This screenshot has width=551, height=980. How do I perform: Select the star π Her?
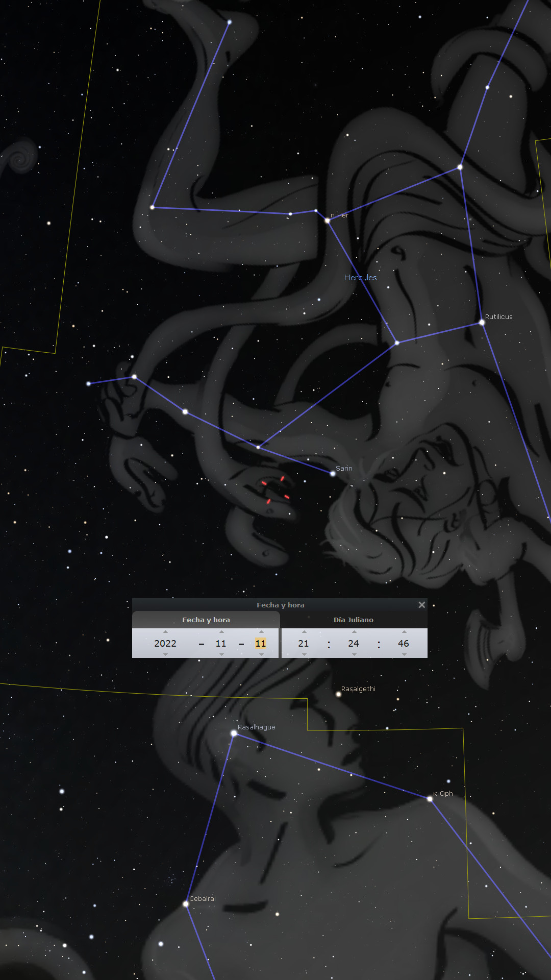point(328,220)
